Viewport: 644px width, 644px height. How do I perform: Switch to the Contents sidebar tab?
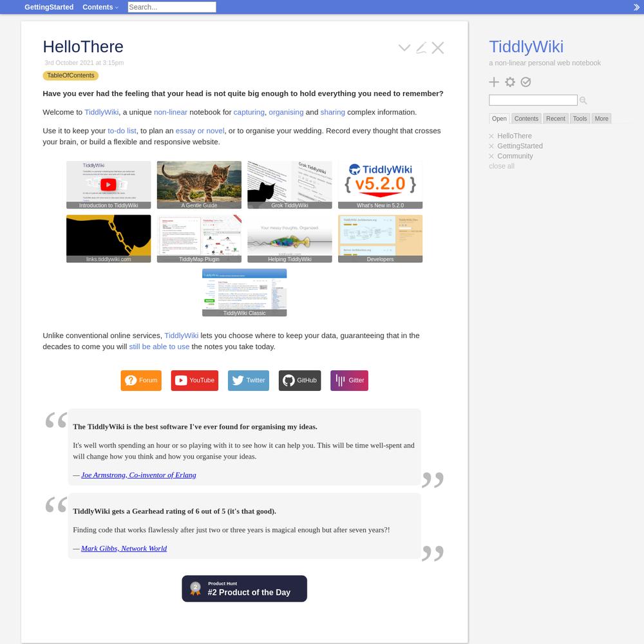pos(526,118)
